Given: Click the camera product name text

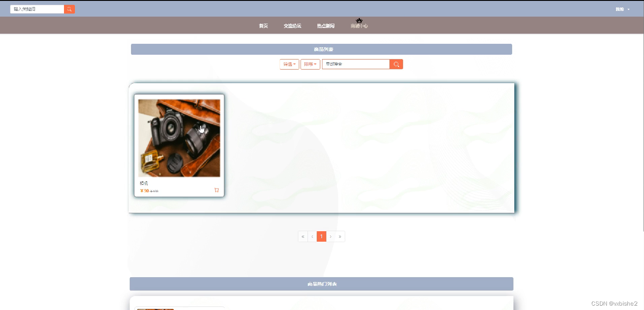Looking at the screenshot, I should 144,183.
